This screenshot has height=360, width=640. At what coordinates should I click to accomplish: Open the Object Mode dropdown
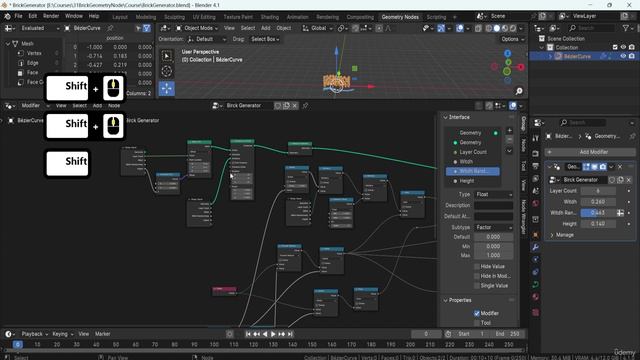tap(197, 28)
